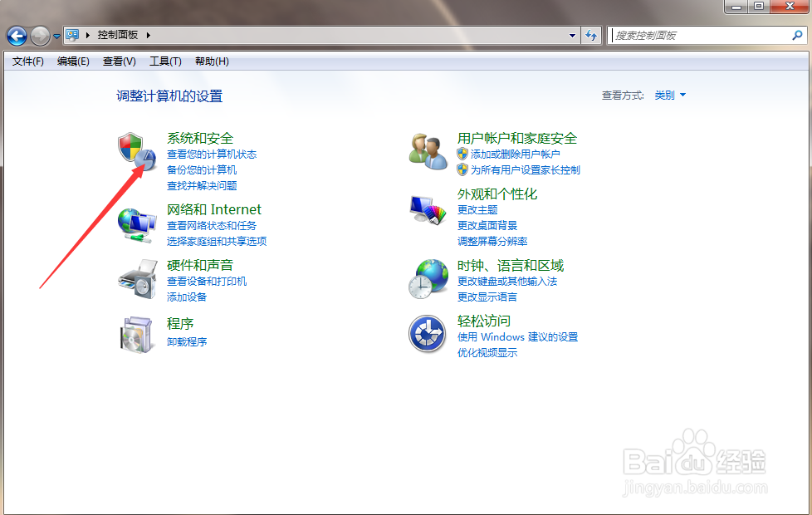Click the 调整计算机的设置 heading text

coord(169,96)
